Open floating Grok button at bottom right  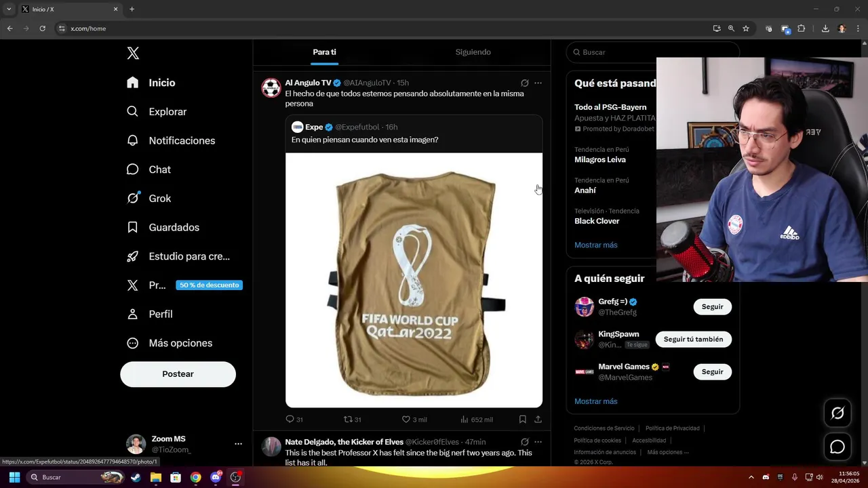pyautogui.click(x=837, y=413)
